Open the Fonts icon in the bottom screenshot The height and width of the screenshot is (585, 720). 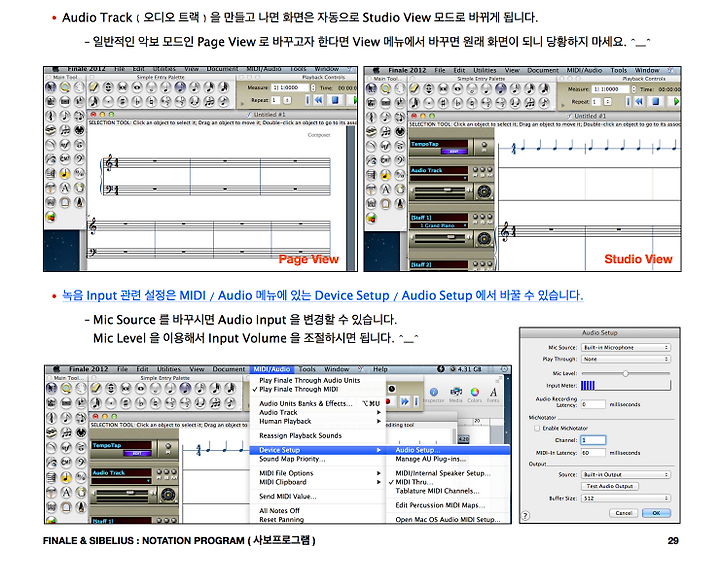(x=493, y=394)
